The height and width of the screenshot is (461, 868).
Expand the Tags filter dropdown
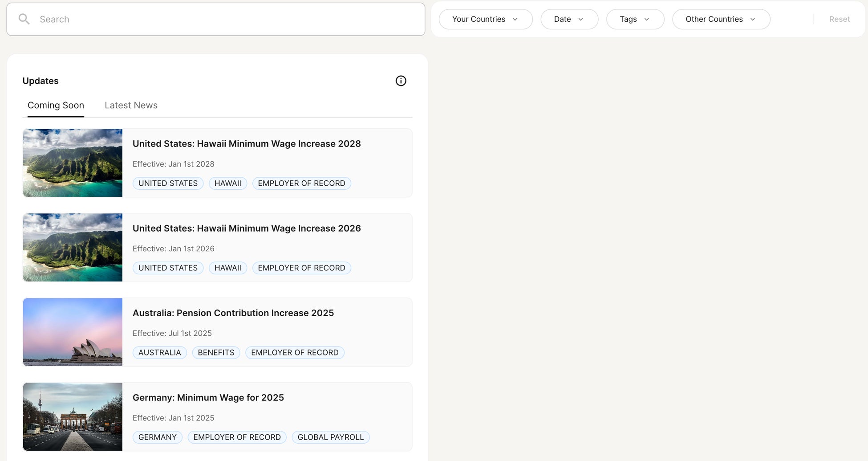pos(635,19)
